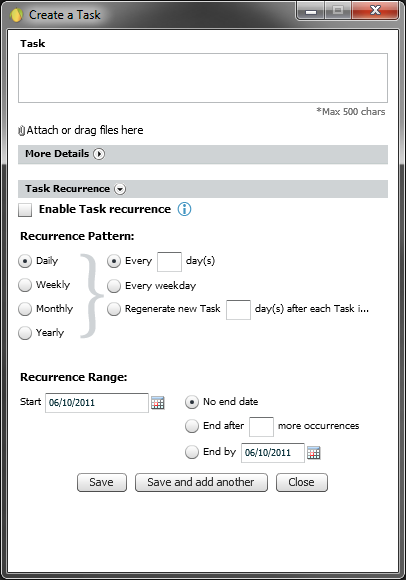
Task: Click the info icon beside Enable Task recurrence
Action: point(184,209)
